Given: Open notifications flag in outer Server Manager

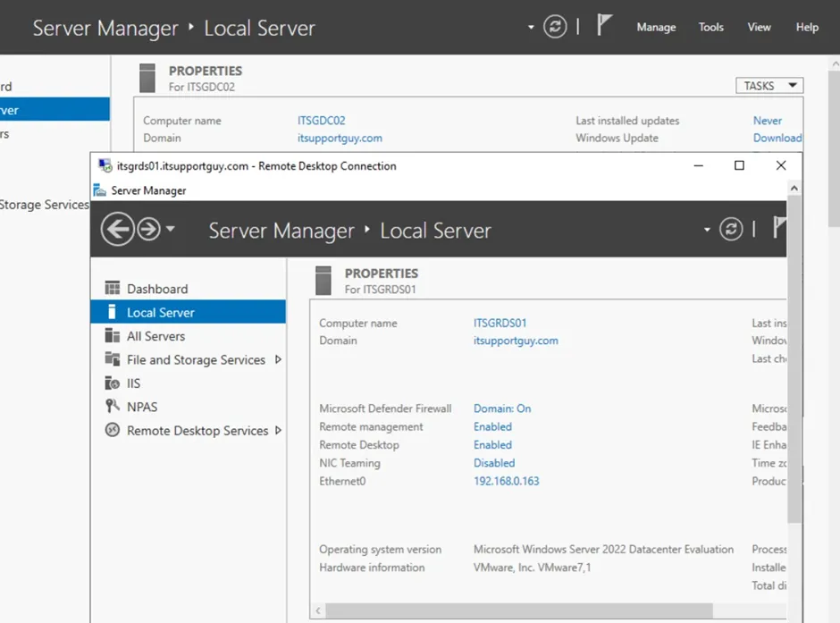Looking at the screenshot, I should click(x=605, y=26).
